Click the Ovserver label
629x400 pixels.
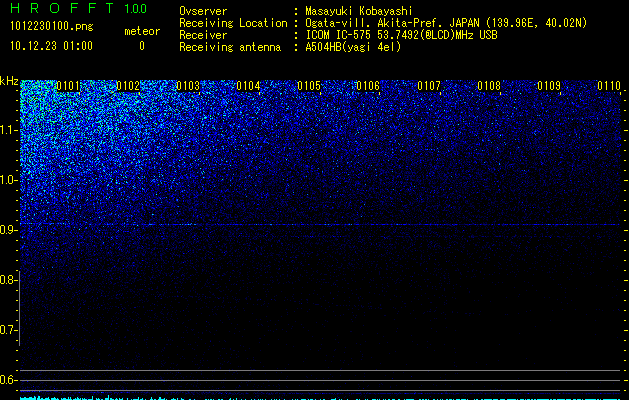[x=203, y=11]
